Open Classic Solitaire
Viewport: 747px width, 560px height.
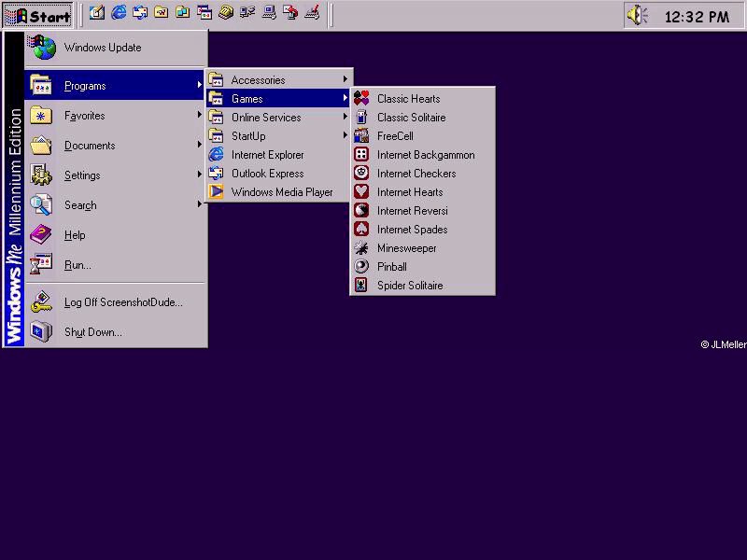423,118
